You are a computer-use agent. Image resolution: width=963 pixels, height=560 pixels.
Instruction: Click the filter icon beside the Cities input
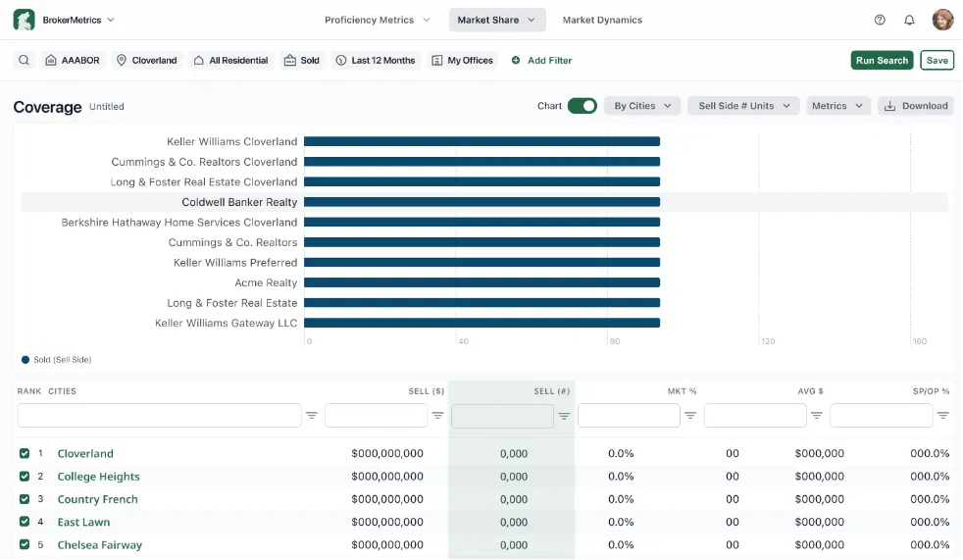click(312, 416)
